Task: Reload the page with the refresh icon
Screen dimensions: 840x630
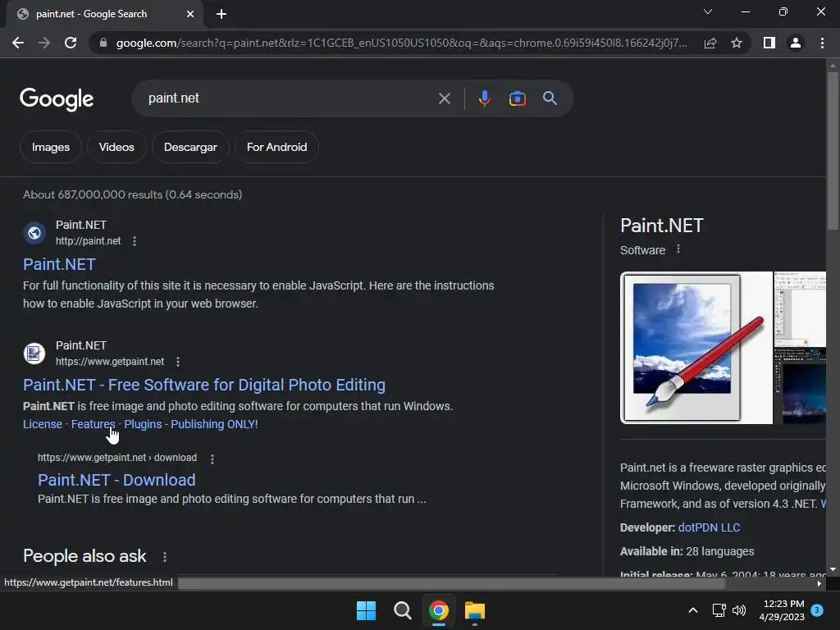Action: (x=71, y=43)
